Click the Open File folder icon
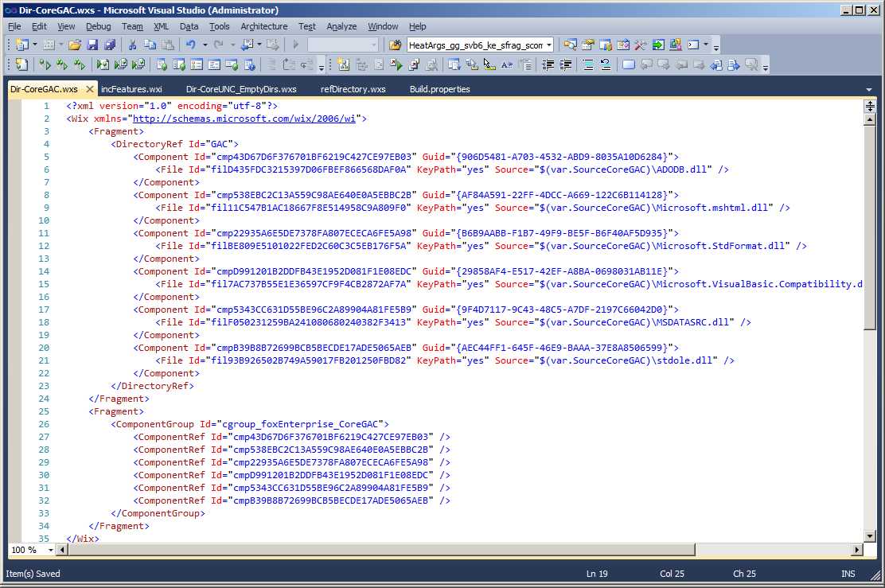The width and height of the screenshot is (885, 588). (x=75, y=45)
